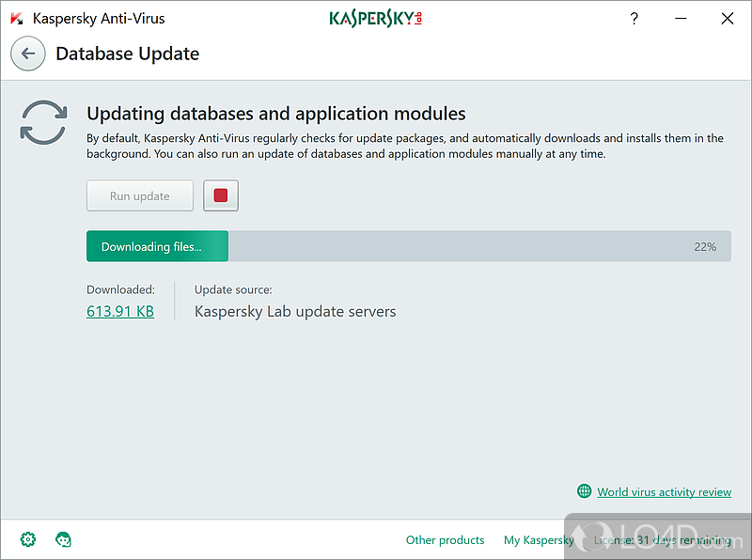Viewport: 752px width, 560px height.
Task: Go back using the arrow button
Action: coord(28,54)
